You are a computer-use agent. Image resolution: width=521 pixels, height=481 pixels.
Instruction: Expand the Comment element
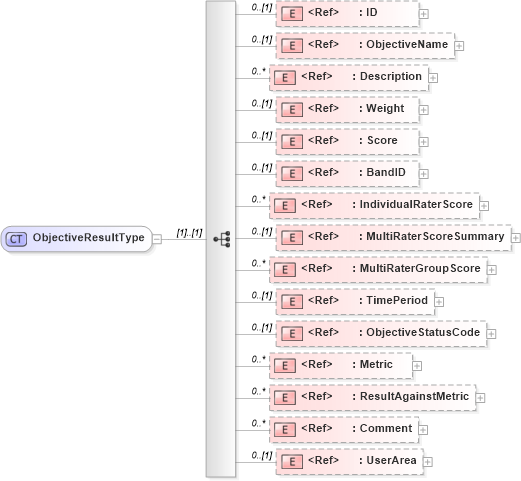(423, 430)
